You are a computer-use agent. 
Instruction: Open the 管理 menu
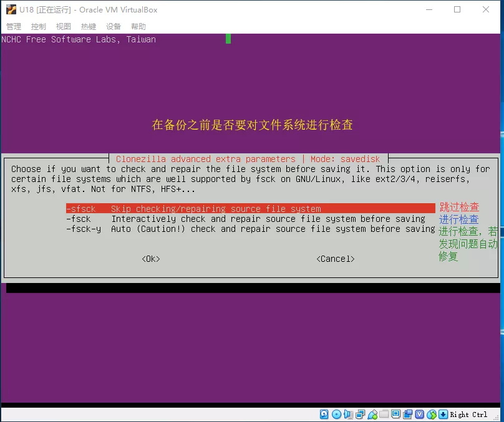click(14, 26)
